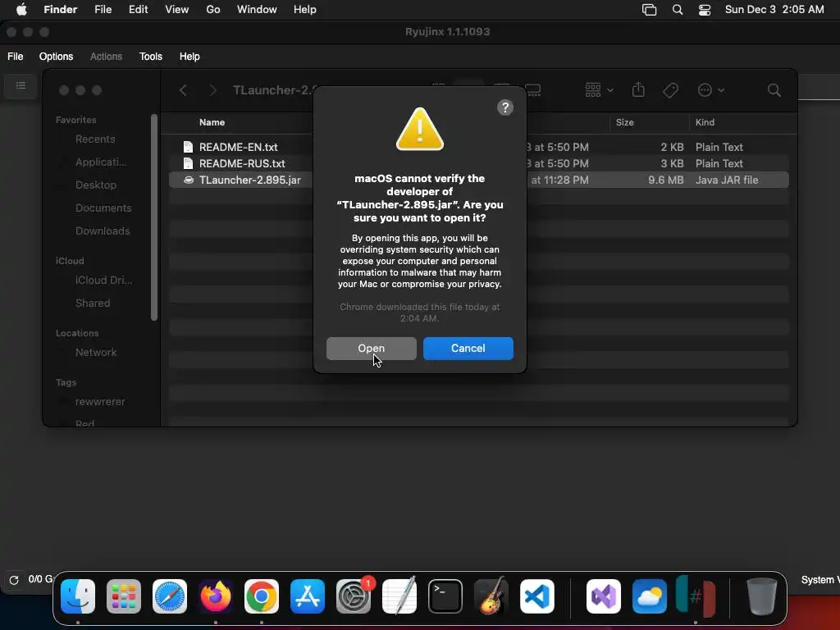Viewport: 840px width, 630px height.
Task: Open Visual Studio from the Dock
Action: pyautogui.click(x=604, y=596)
